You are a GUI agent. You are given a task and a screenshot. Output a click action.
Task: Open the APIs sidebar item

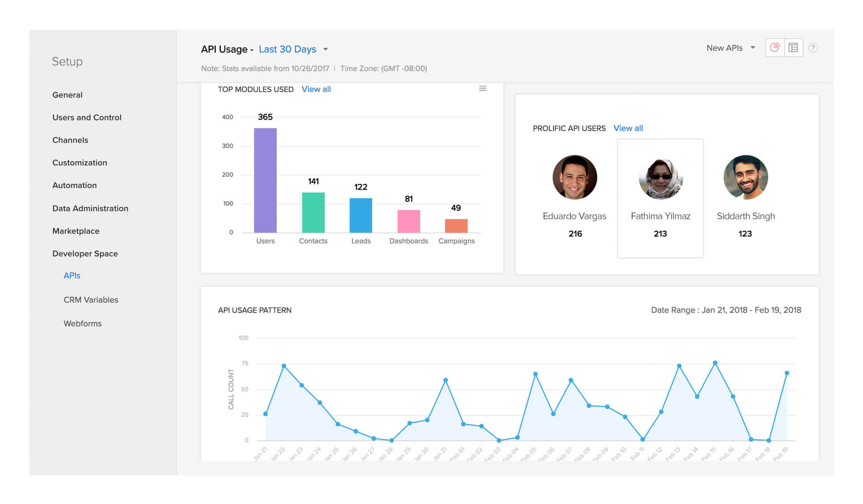(72, 276)
